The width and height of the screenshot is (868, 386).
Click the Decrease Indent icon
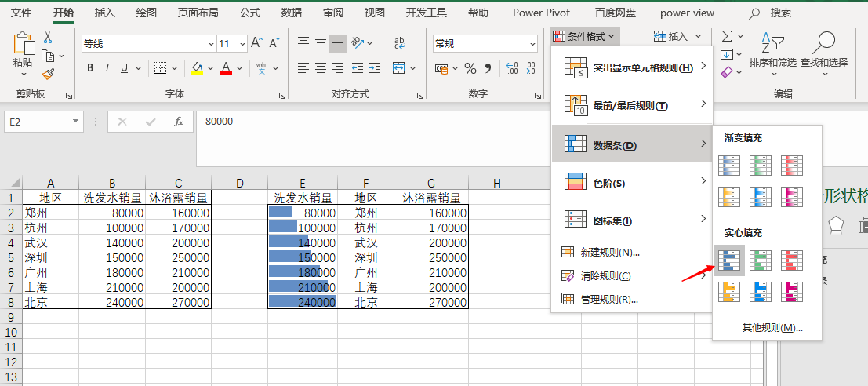(358, 68)
